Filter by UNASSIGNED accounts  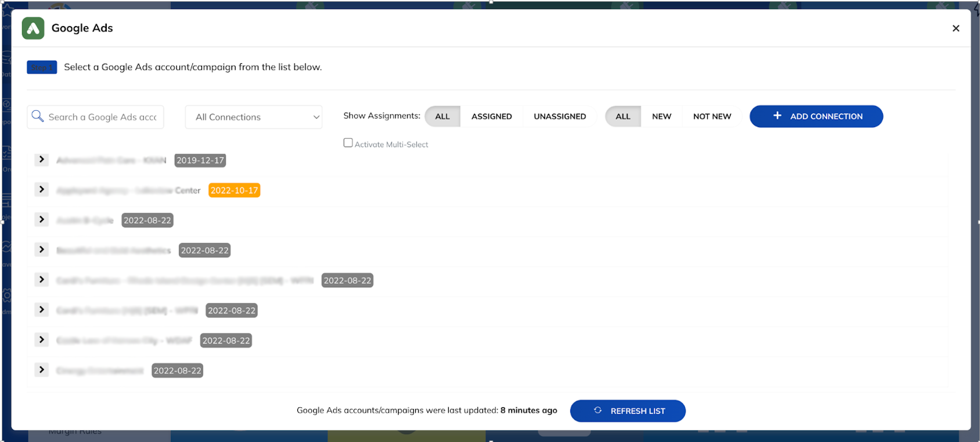click(x=560, y=117)
